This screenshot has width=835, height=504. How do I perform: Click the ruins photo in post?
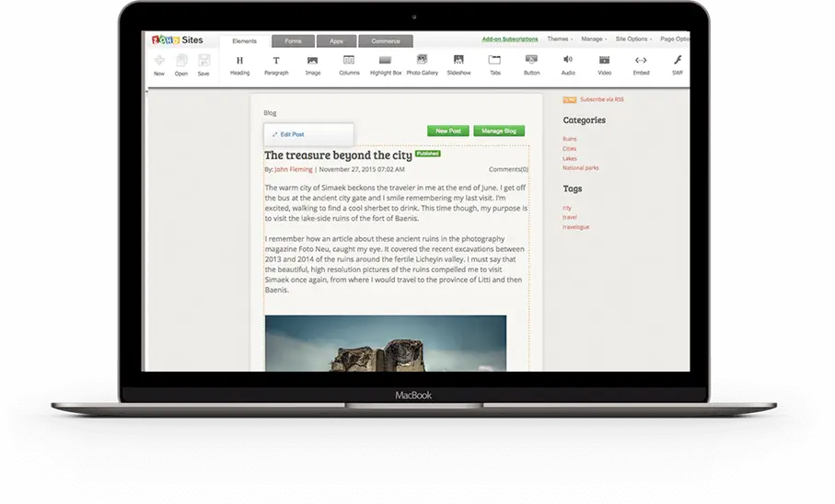click(x=386, y=343)
